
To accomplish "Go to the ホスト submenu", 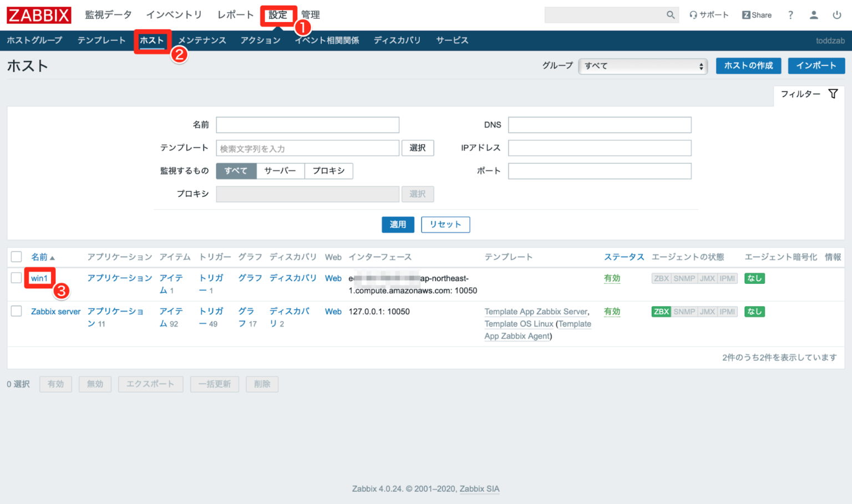I will [151, 40].
